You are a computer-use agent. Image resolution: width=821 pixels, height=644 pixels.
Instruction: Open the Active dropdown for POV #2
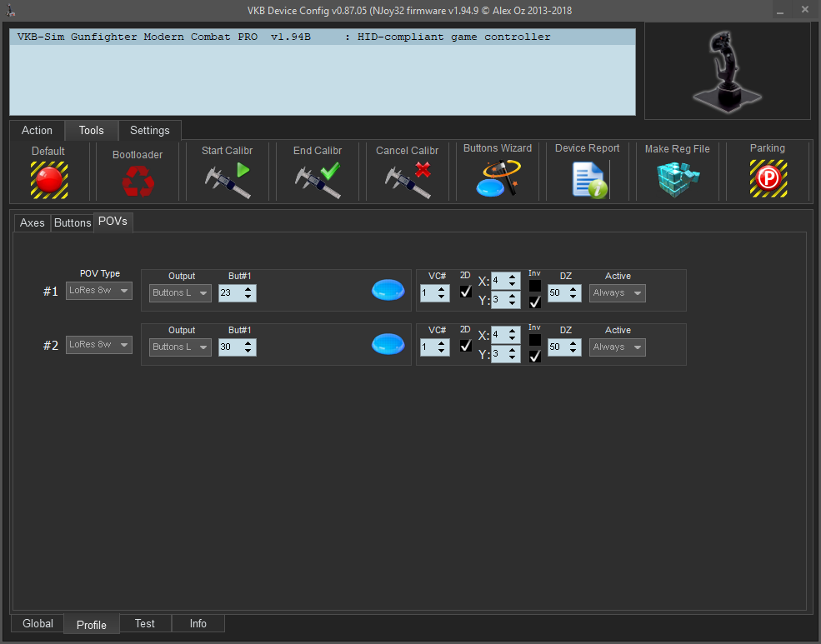(x=618, y=347)
